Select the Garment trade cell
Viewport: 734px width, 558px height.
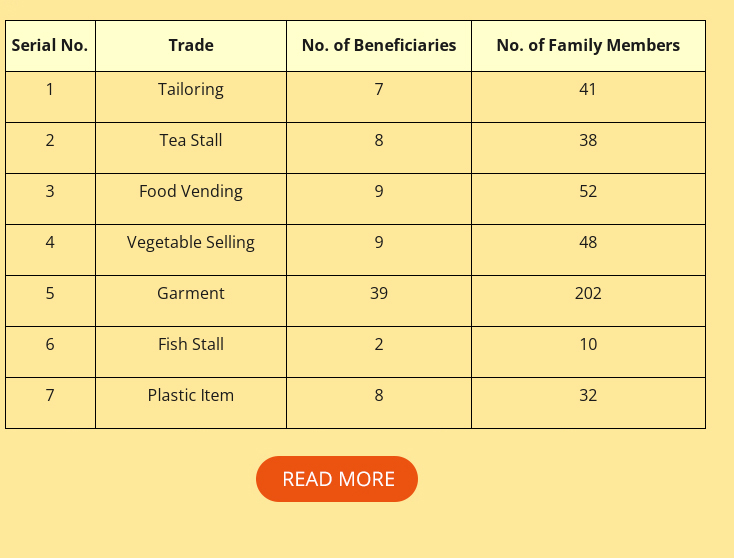[191, 301]
